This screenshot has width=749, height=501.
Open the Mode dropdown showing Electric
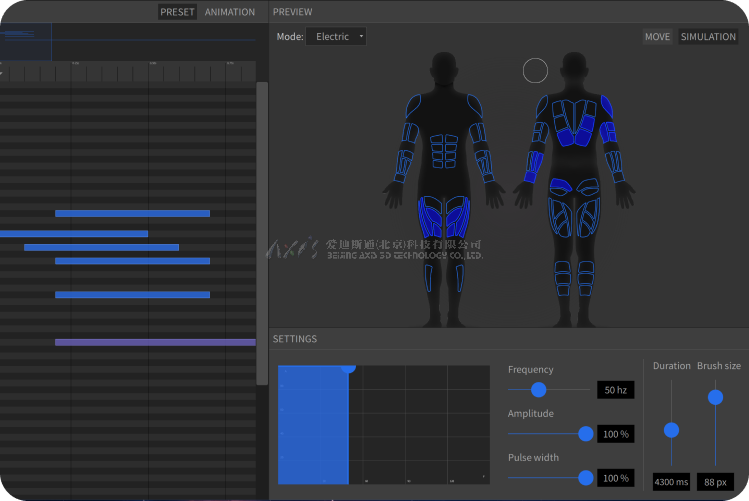tap(335, 37)
